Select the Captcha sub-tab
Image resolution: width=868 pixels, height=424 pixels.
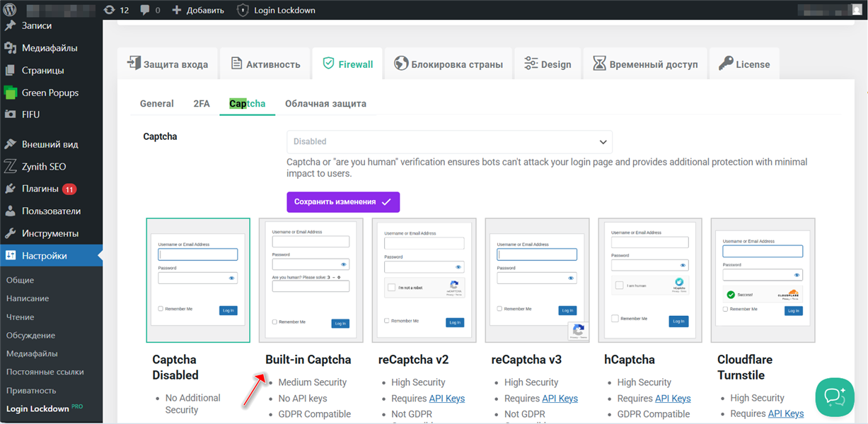point(248,103)
